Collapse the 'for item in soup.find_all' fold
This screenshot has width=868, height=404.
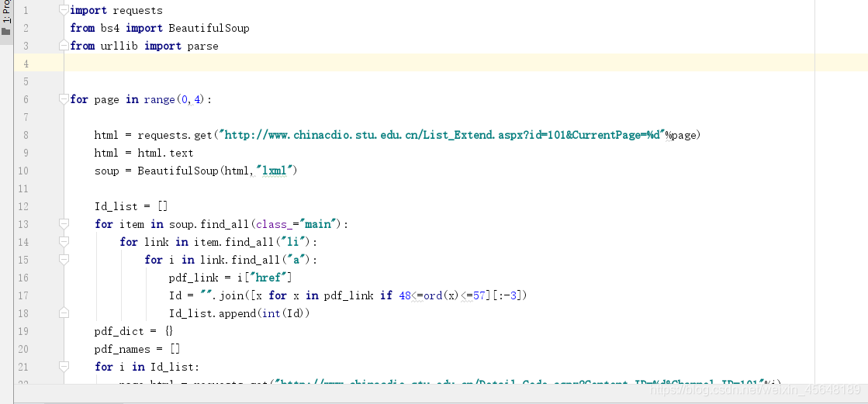(64, 223)
